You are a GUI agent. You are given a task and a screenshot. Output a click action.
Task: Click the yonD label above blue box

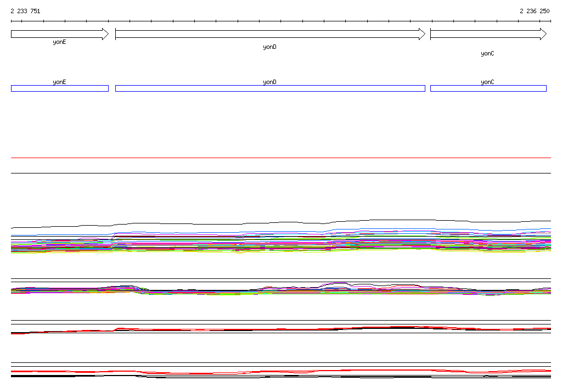(x=270, y=82)
